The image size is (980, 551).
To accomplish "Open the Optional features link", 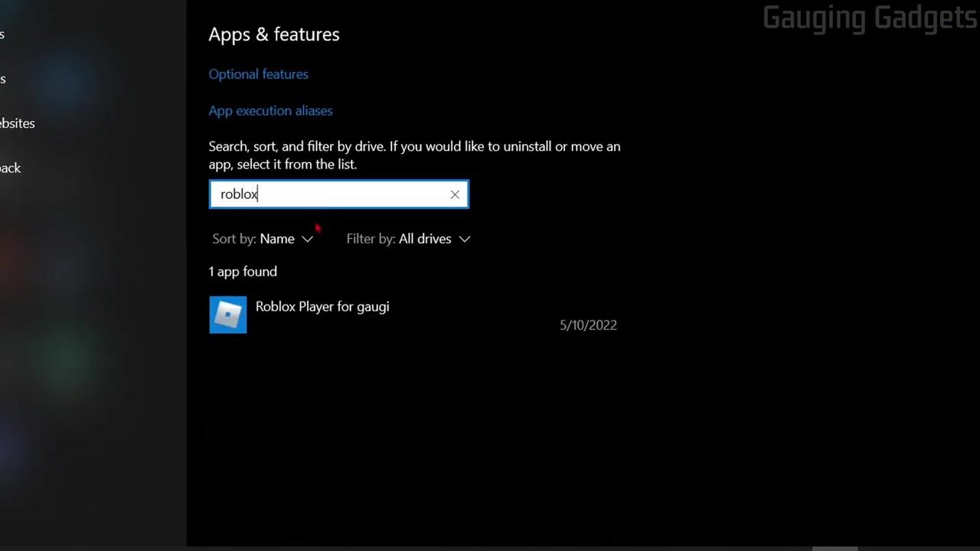I will 258,74.
